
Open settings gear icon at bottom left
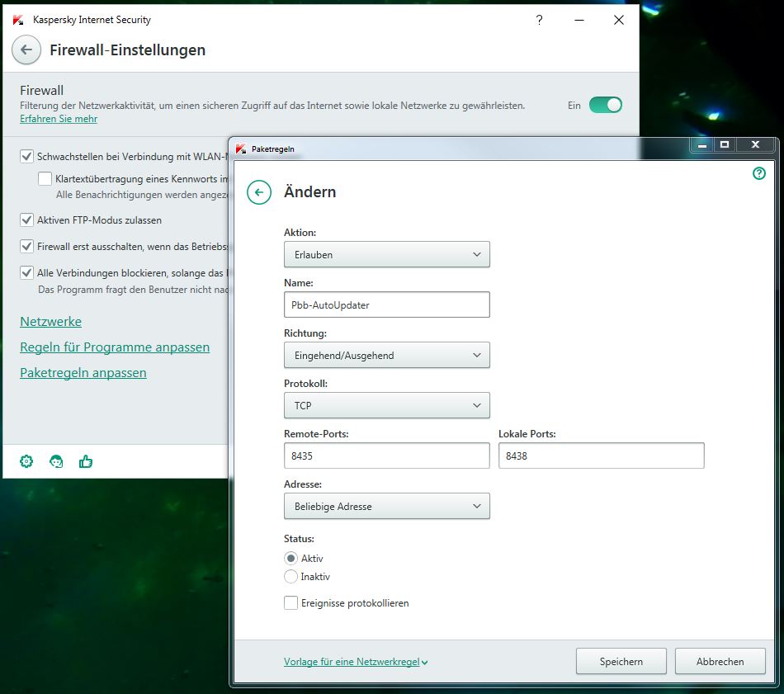click(26, 461)
